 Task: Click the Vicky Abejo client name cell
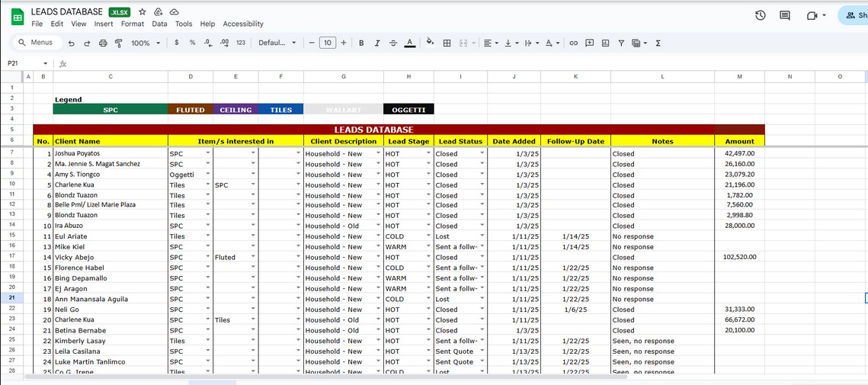click(x=111, y=257)
